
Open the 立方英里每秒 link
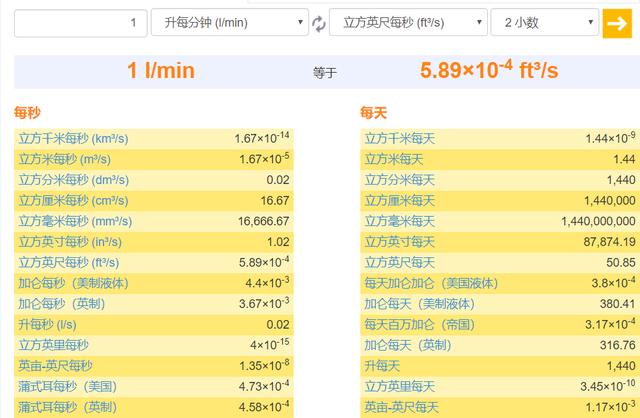(x=53, y=345)
